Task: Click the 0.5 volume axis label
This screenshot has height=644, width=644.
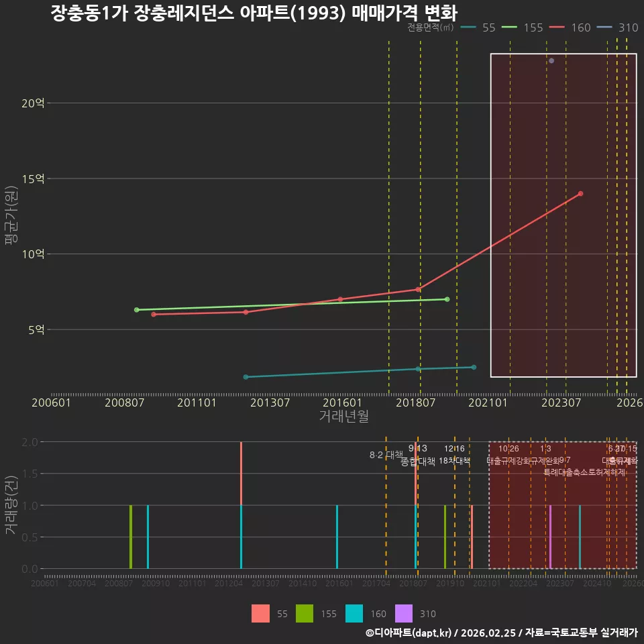Action: [30, 537]
